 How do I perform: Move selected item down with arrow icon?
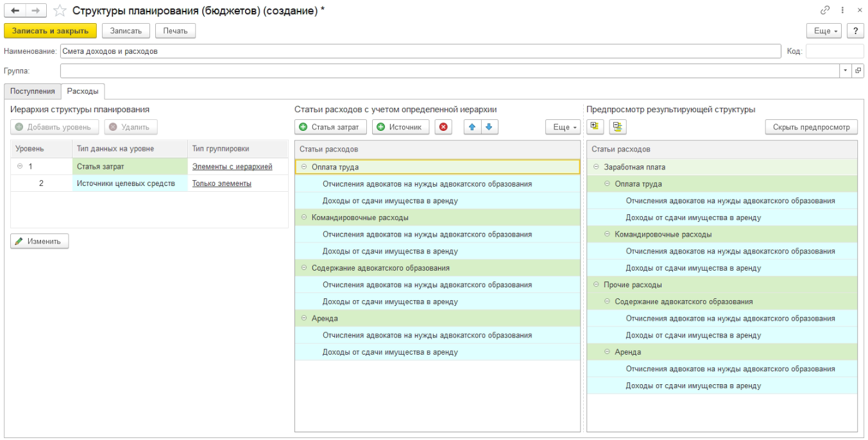tap(488, 127)
